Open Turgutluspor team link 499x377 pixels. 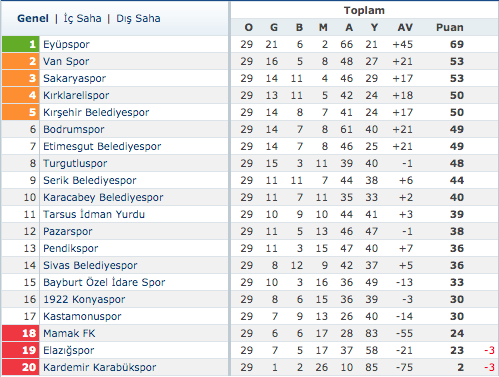click(x=75, y=163)
